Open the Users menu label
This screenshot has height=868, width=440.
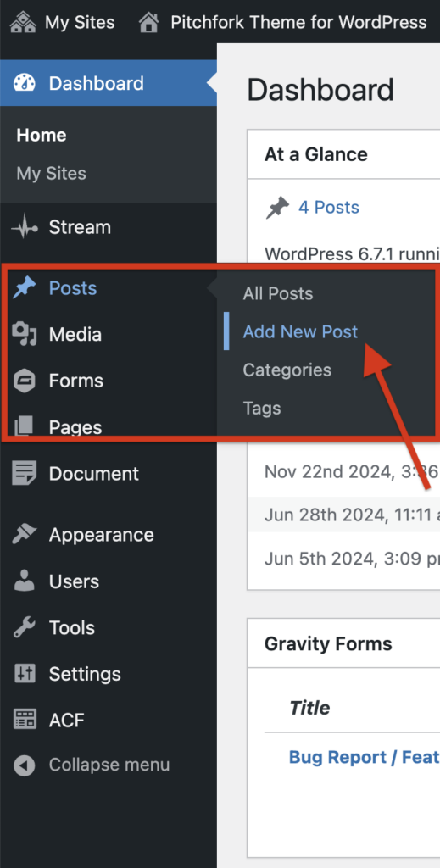click(74, 581)
